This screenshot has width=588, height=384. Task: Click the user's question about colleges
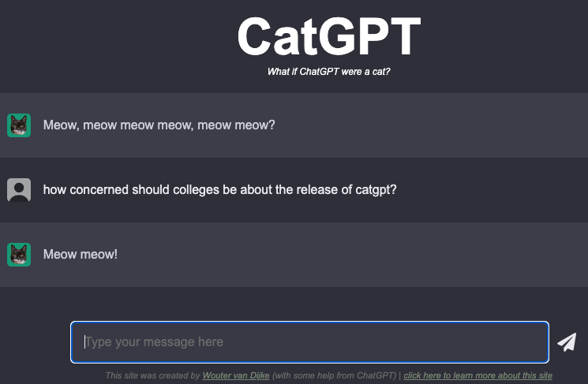[x=219, y=190]
